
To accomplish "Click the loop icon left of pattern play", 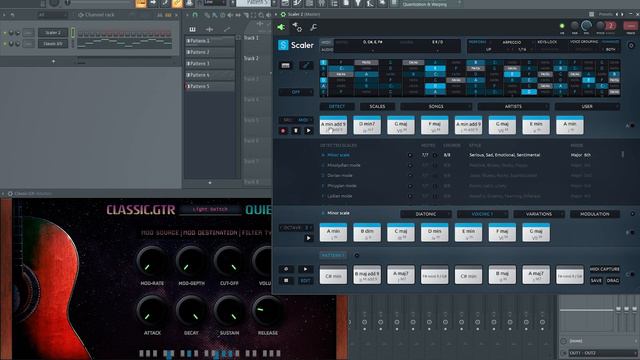I will click(x=286, y=269).
